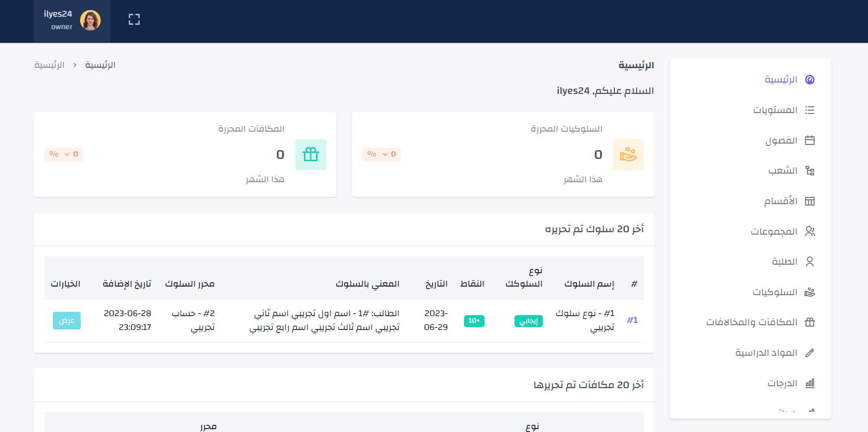
Task: Click the المجموعات people icon
Action: 810,231
